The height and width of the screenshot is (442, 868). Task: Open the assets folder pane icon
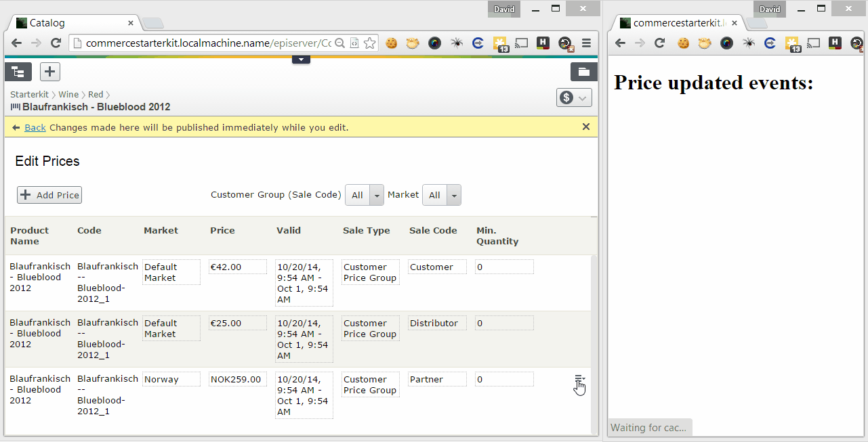click(x=583, y=71)
